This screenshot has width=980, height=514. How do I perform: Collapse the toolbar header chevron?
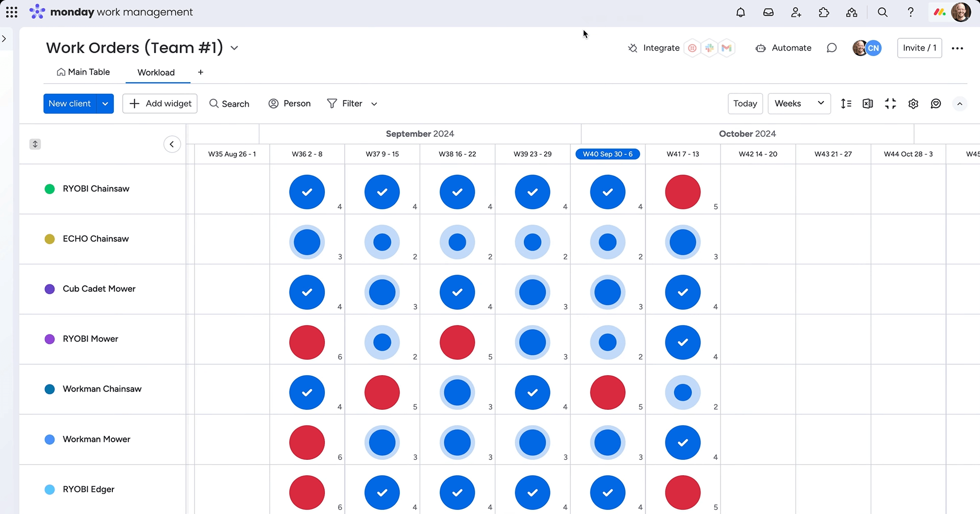(x=960, y=104)
